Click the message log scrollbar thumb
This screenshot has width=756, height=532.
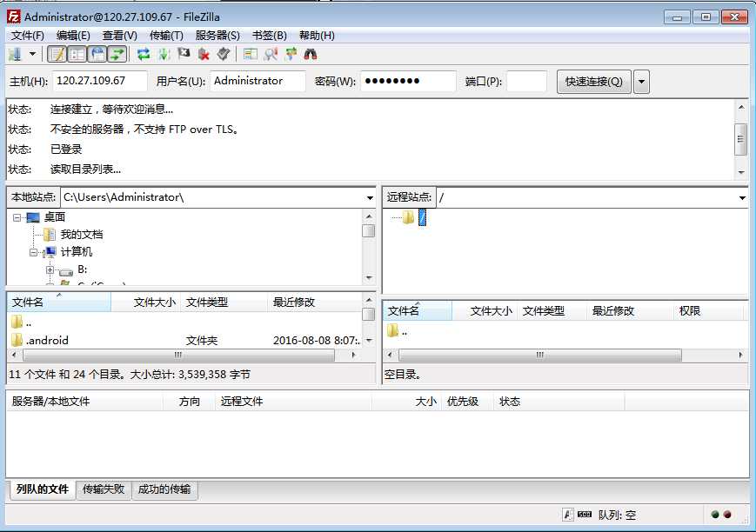tap(741, 139)
